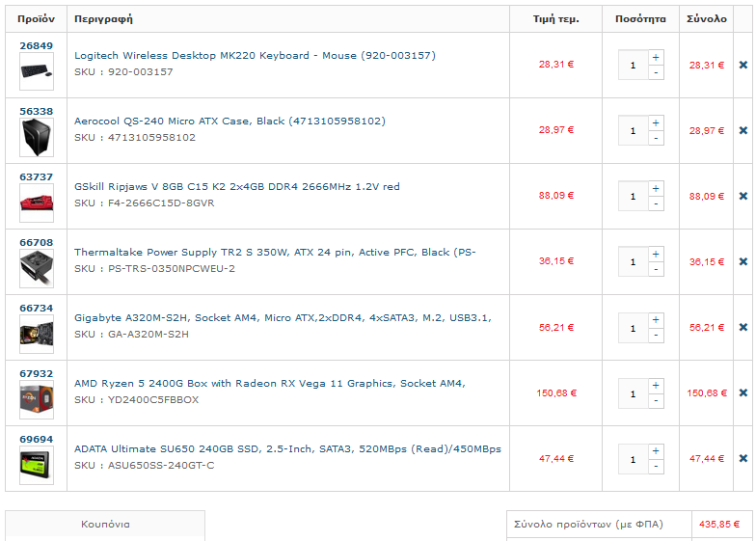This screenshot has height=541, width=756.
Task: Open GSkill Ripjaws V 8GB product link
Action: pyautogui.click(x=237, y=187)
